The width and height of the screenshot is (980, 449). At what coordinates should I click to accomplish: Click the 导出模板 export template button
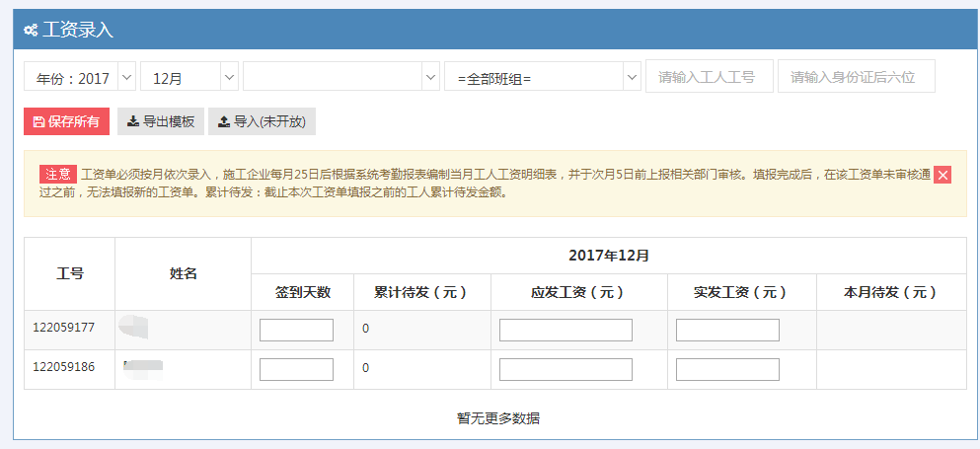tap(160, 121)
